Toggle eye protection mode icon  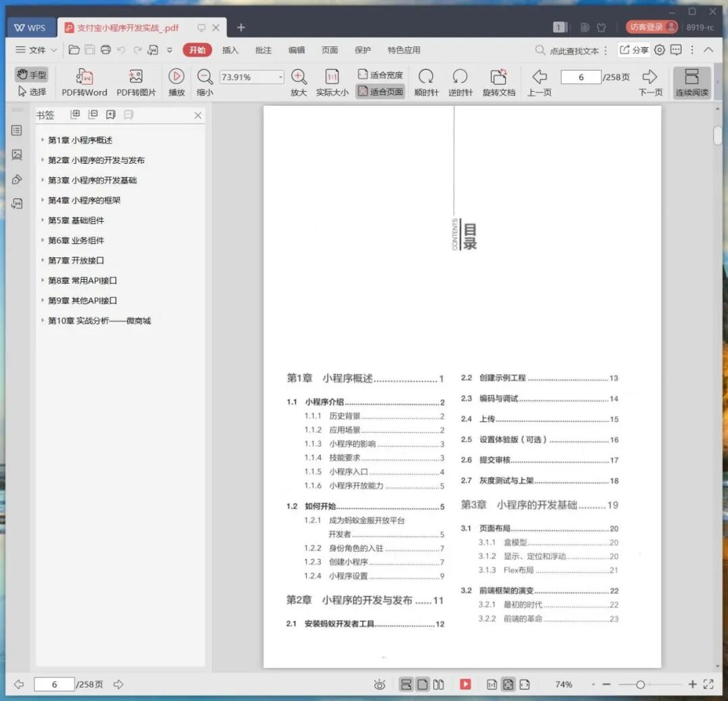(380, 684)
